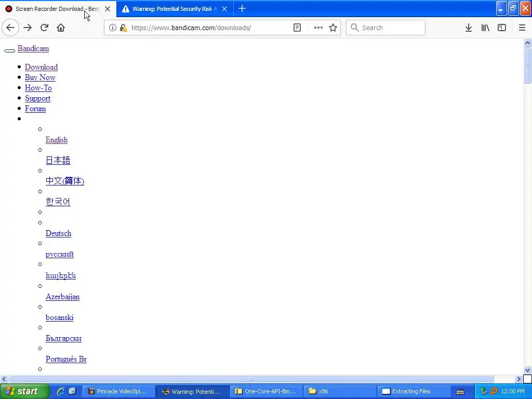This screenshot has width=532, height=399.
Task: Click the 12:00 PM system clock
Action: click(513, 392)
